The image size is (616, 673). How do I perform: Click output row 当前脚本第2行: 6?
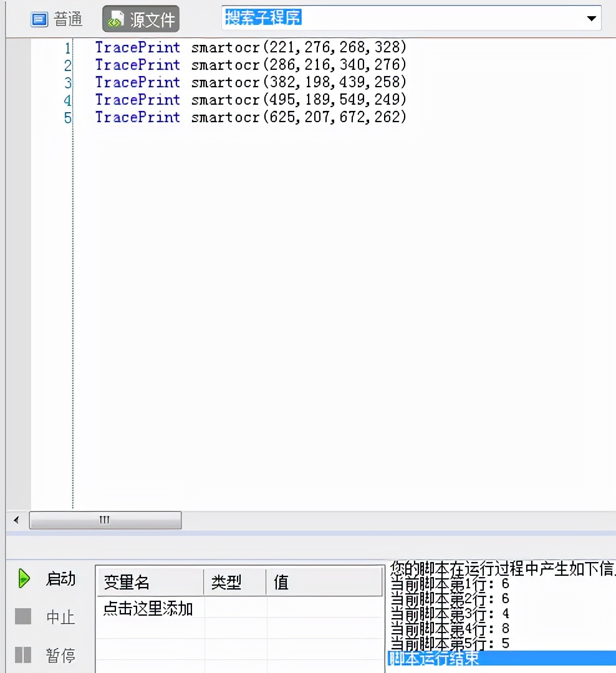click(x=450, y=599)
